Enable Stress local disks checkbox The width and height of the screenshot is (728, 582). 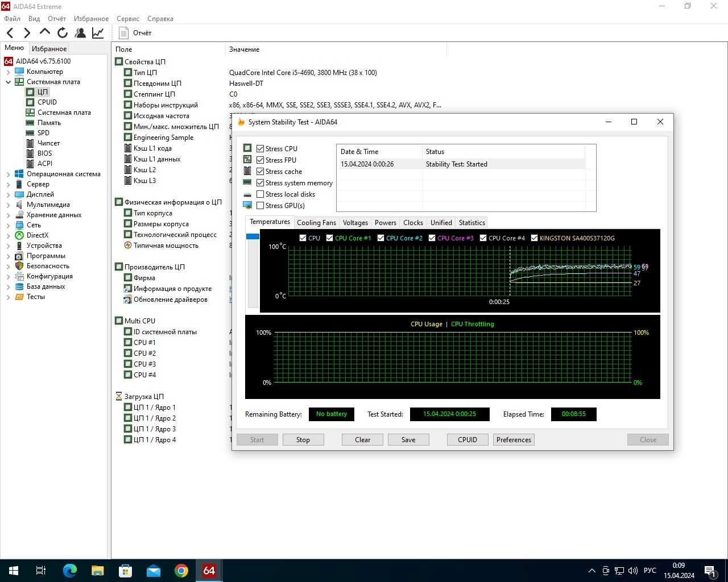click(x=260, y=194)
